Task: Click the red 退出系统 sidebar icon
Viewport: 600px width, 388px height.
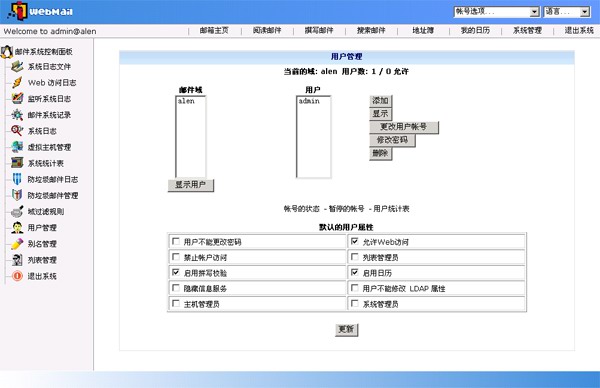Action: pos(17,276)
